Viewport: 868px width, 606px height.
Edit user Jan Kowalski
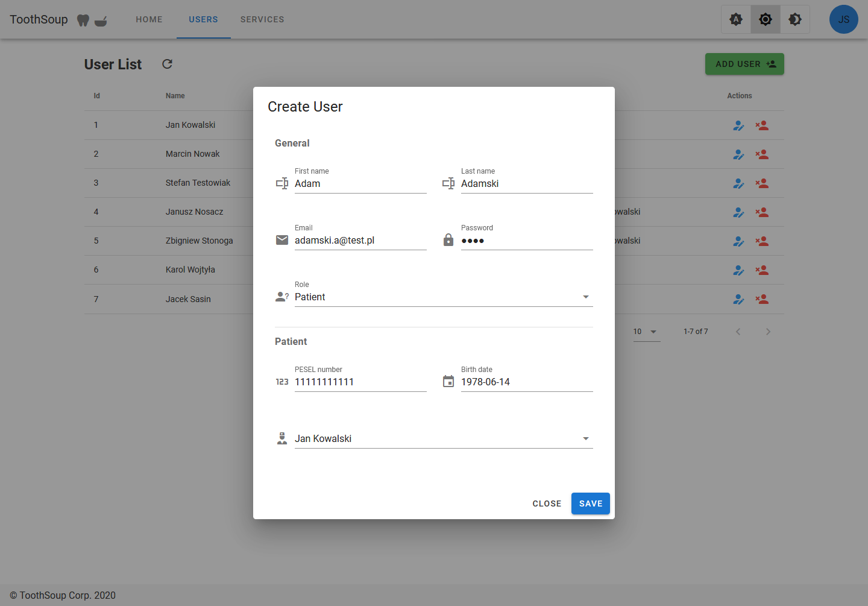click(738, 125)
